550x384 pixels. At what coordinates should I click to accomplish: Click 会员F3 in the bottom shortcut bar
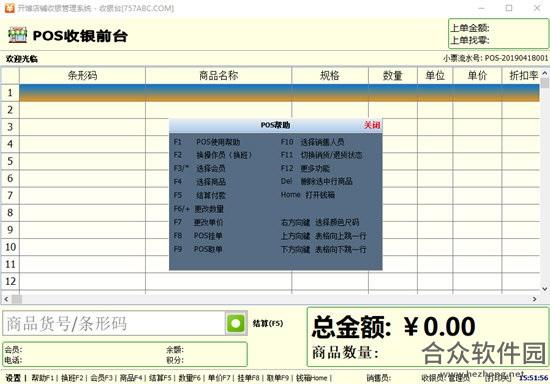[102, 378]
